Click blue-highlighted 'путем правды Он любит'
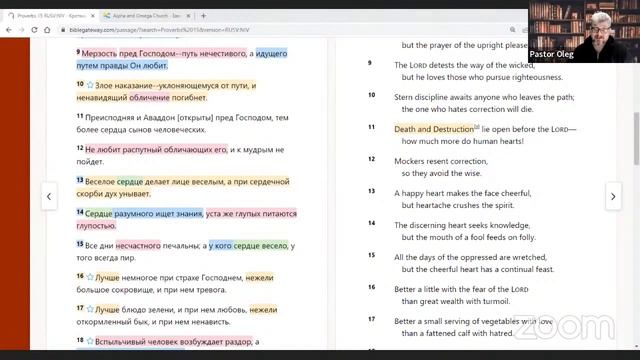The image size is (640, 360). (x=122, y=65)
